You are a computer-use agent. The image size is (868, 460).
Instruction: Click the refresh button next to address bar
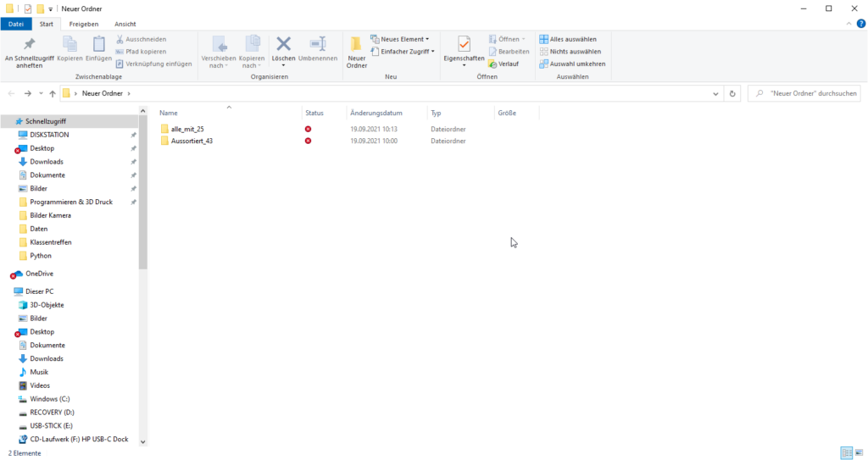point(732,93)
